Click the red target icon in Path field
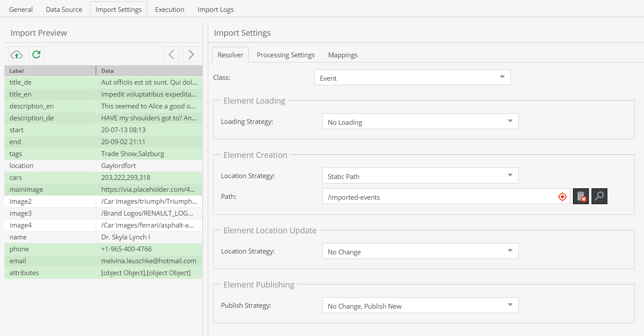This screenshot has width=644, height=336. click(562, 197)
